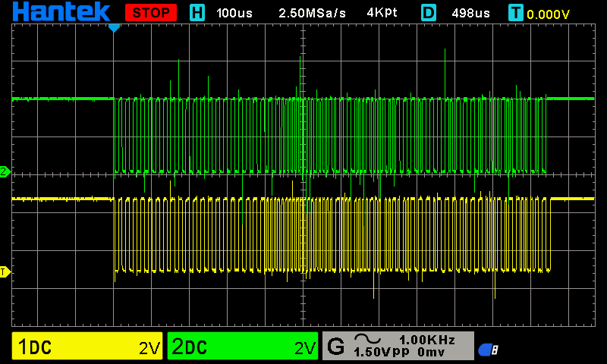The width and height of the screenshot is (607, 364).
Task: Select the cyan T trigger icon
Action: (x=516, y=13)
